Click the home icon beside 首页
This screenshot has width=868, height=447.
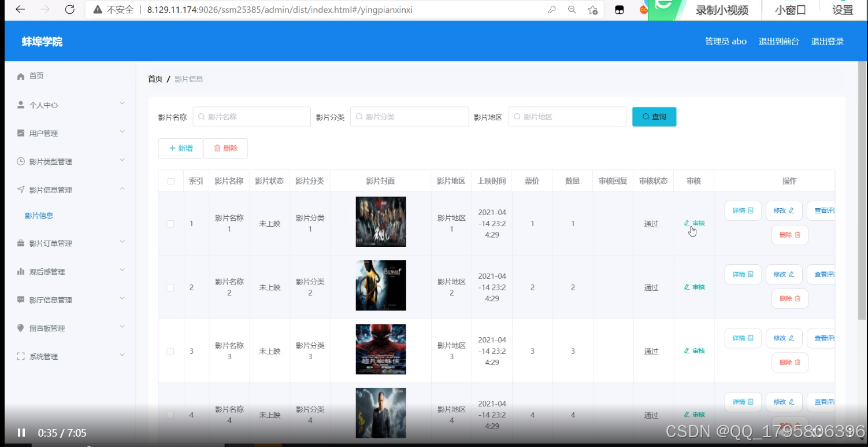tap(21, 76)
